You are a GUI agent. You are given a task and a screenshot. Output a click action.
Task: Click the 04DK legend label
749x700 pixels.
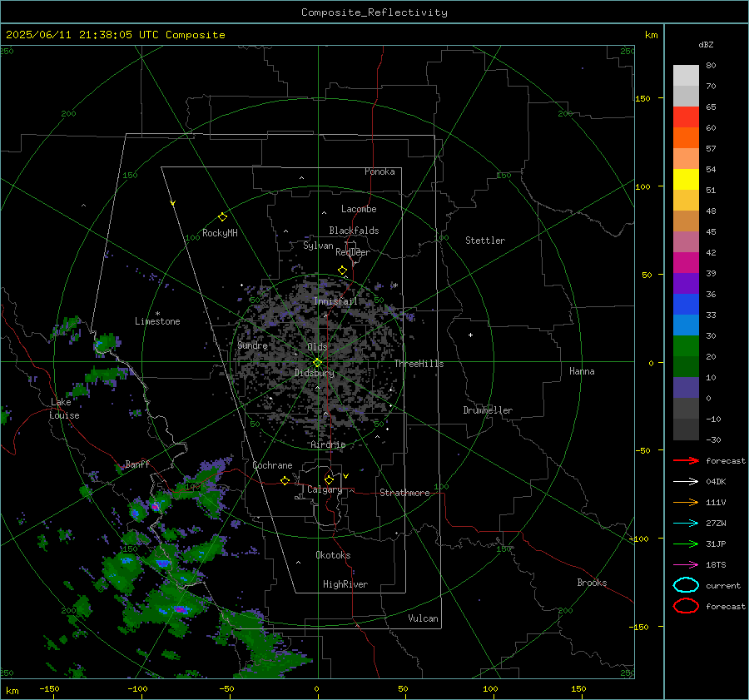pyautogui.click(x=716, y=482)
